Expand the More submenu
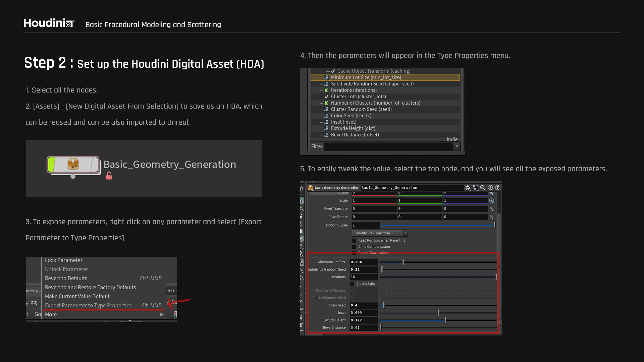 click(x=104, y=314)
